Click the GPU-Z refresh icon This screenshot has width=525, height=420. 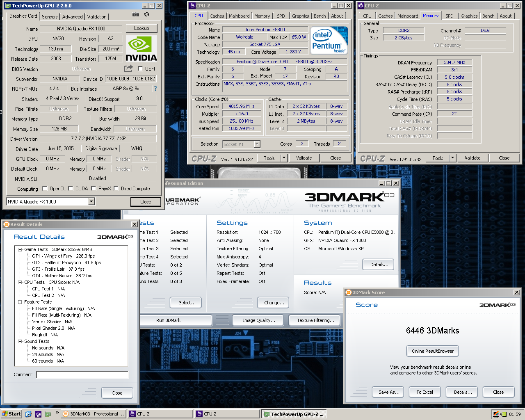146,14
